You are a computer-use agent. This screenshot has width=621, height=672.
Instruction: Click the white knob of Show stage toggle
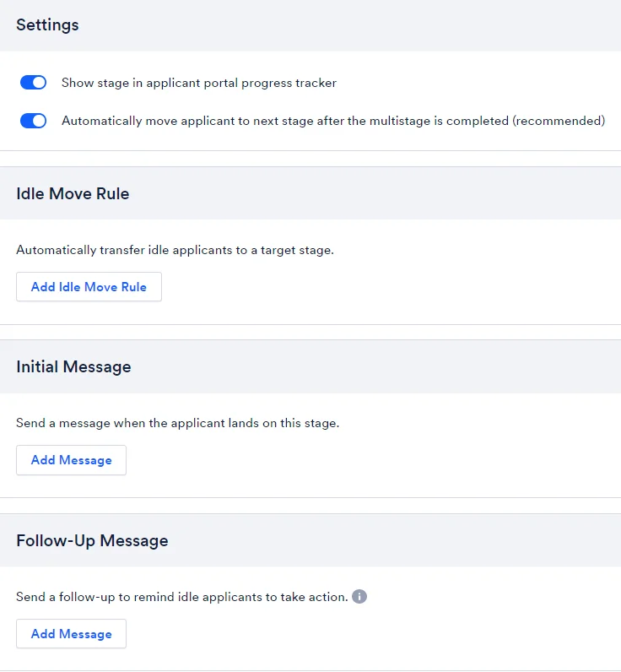[x=39, y=82]
